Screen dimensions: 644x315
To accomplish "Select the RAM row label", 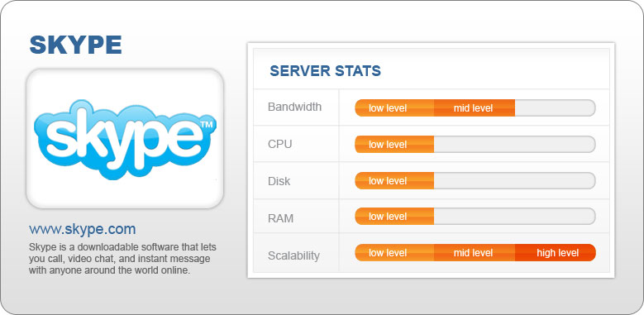I will (x=280, y=218).
